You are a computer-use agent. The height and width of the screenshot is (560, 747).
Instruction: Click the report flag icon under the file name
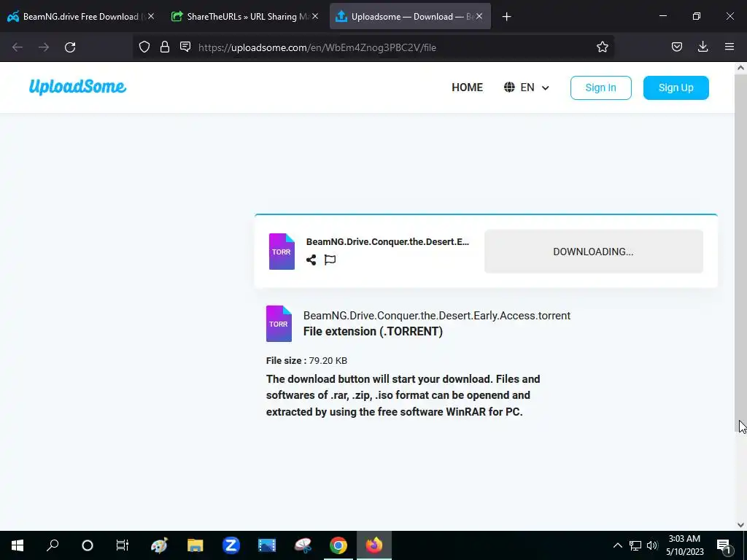[330, 260]
